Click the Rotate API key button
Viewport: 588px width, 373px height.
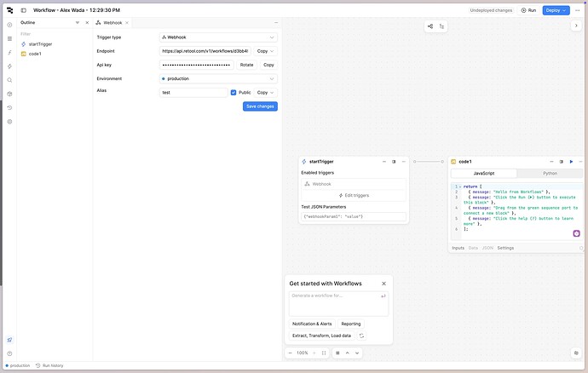tap(247, 65)
